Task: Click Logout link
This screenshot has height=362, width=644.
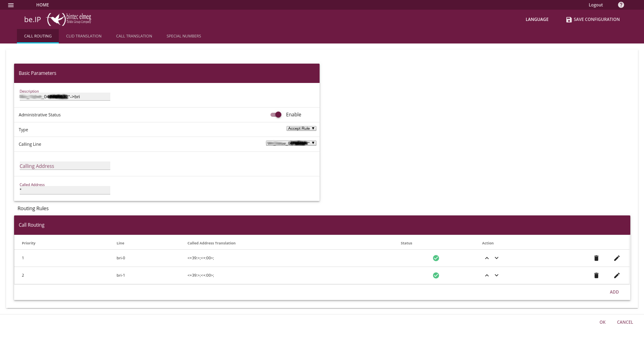Action: [x=596, y=5]
